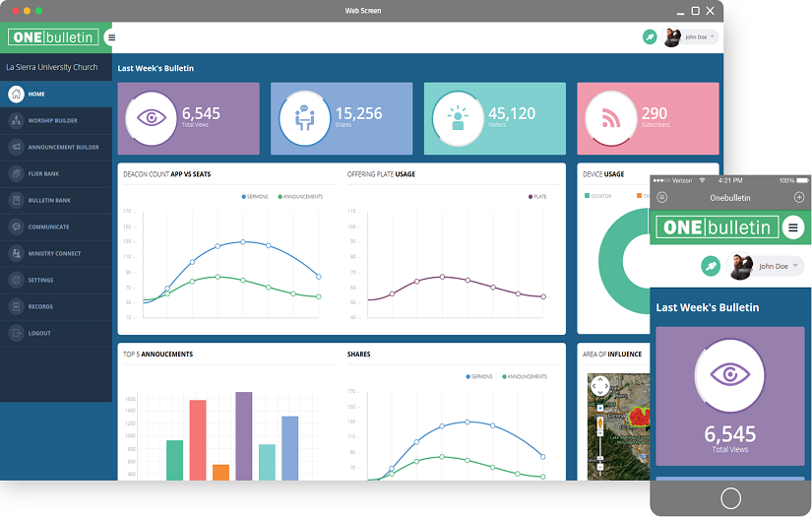The width and height of the screenshot is (812, 517).
Task: Click the green Device Usage donut segment
Action: coord(611,262)
